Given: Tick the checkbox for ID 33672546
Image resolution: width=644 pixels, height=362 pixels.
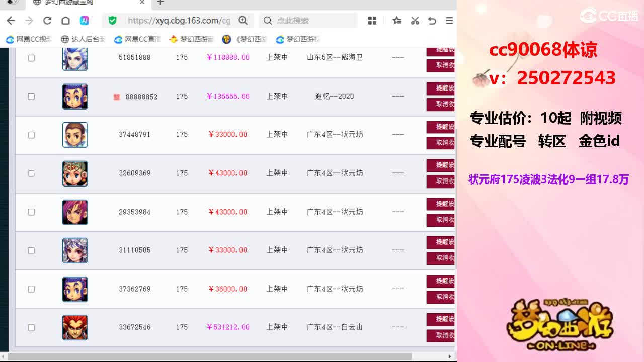Looking at the screenshot, I should pos(31,327).
